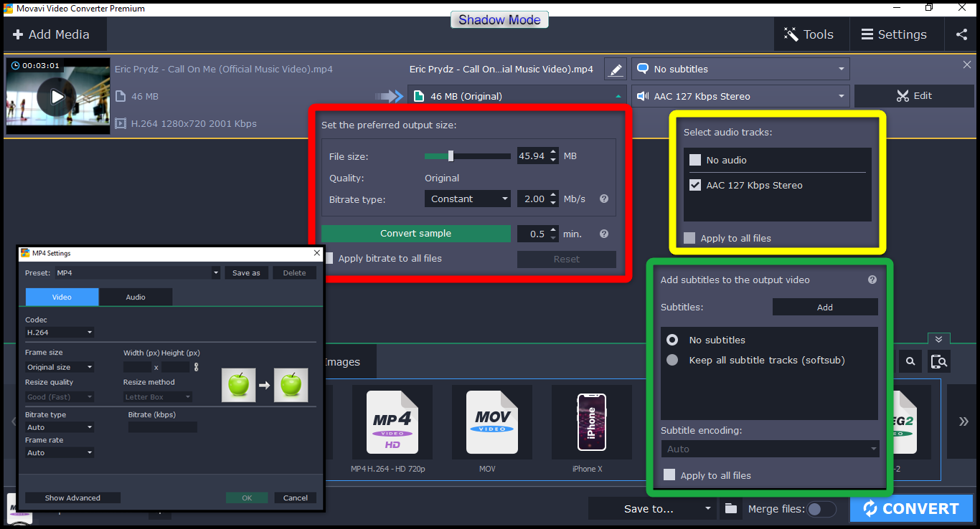
Task: Click the Convert sample button
Action: point(415,234)
